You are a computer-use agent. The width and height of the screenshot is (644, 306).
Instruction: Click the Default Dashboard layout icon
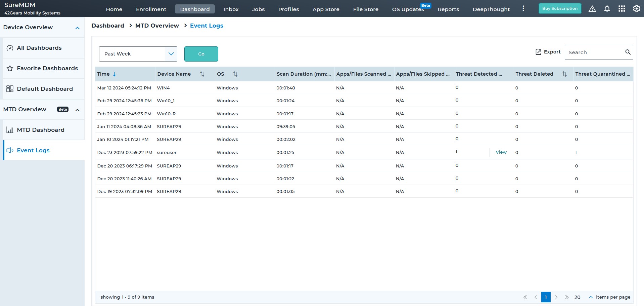click(x=10, y=89)
